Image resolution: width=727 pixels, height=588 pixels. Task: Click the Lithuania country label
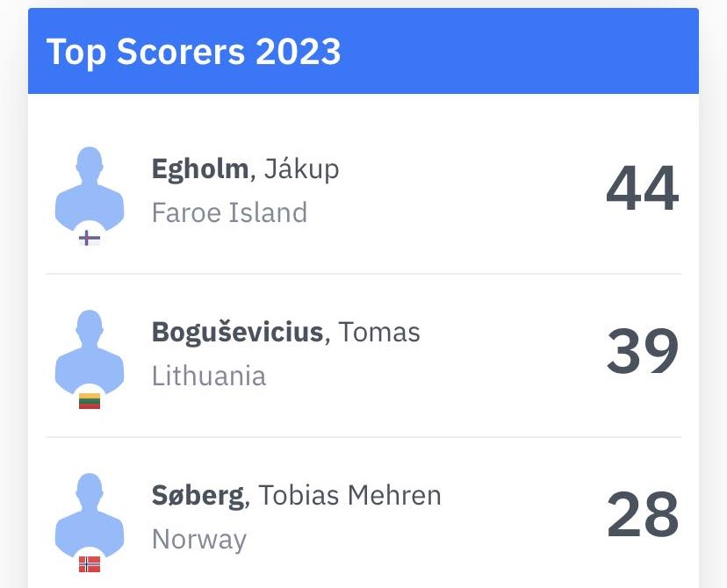pyautogui.click(x=209, y=376)
